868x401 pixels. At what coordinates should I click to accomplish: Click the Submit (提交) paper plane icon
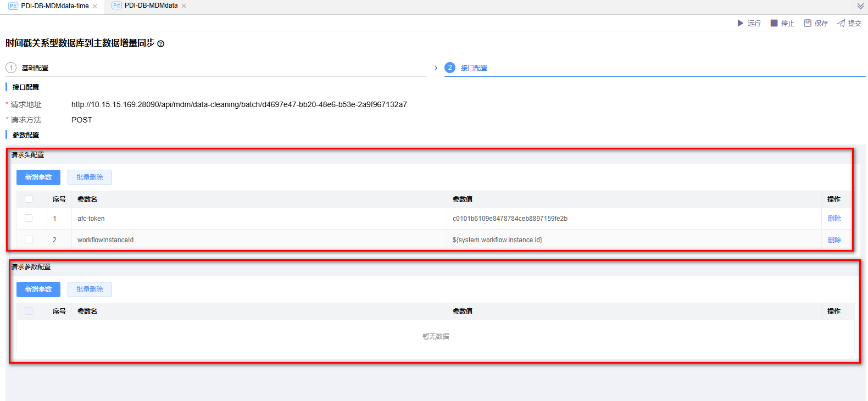click(x=841, y=23)
